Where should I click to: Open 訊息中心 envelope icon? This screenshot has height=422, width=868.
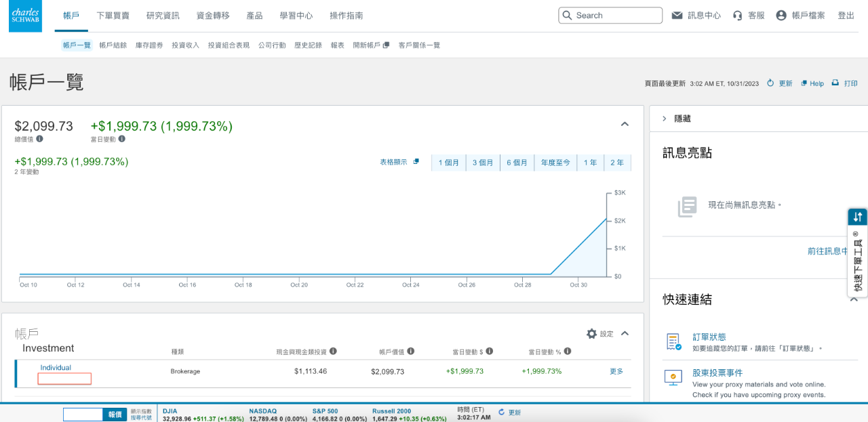pos(677,16)
